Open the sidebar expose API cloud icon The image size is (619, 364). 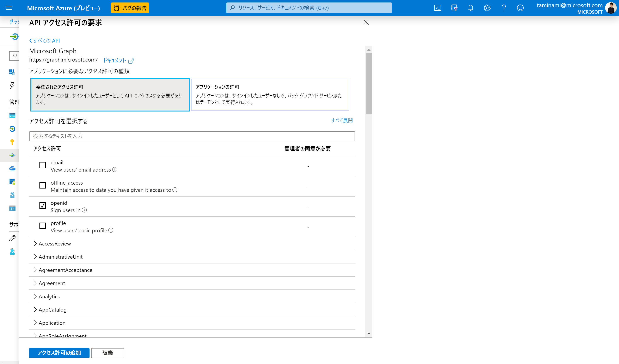[x=12, y=168]
